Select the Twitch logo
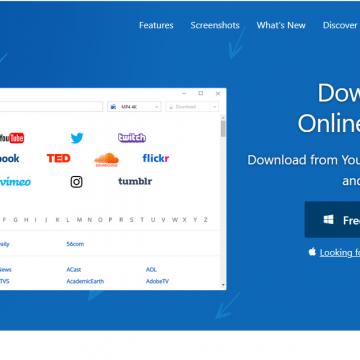 tap(132, 138)
